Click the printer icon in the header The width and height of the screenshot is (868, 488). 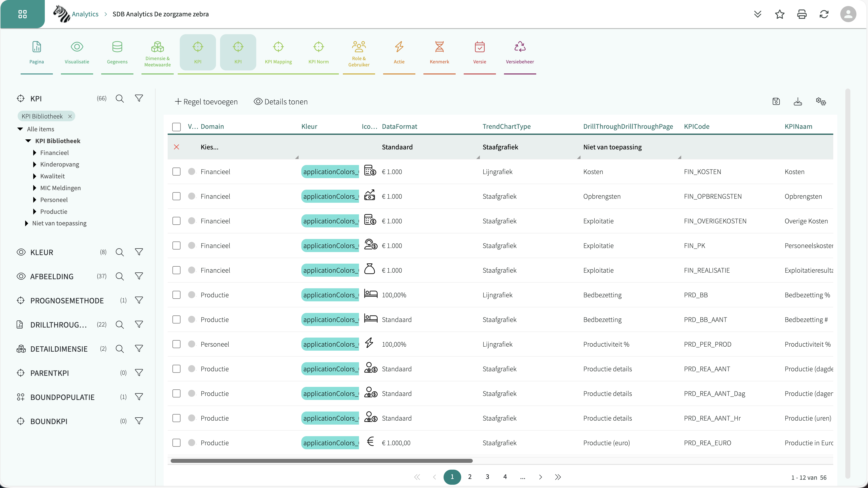pos(802,14)
